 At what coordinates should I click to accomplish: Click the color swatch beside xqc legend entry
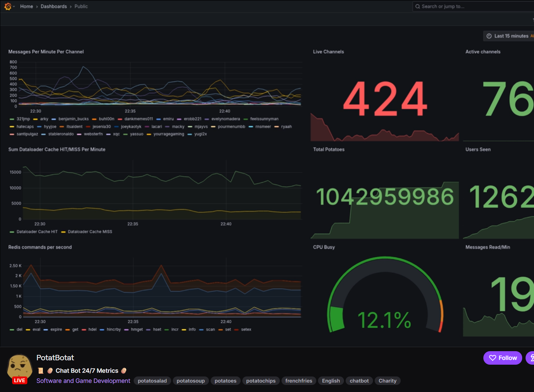[108, 134]
